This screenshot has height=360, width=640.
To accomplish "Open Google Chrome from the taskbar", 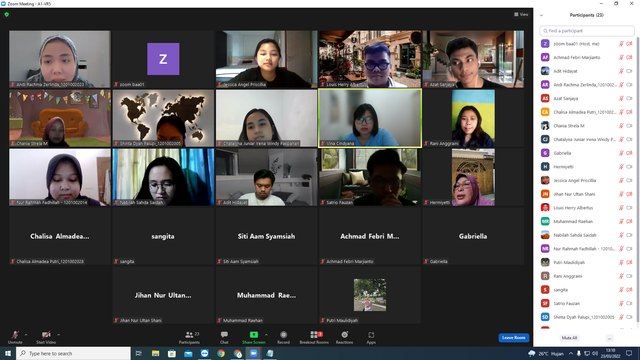I will click(x=221, y=353).
